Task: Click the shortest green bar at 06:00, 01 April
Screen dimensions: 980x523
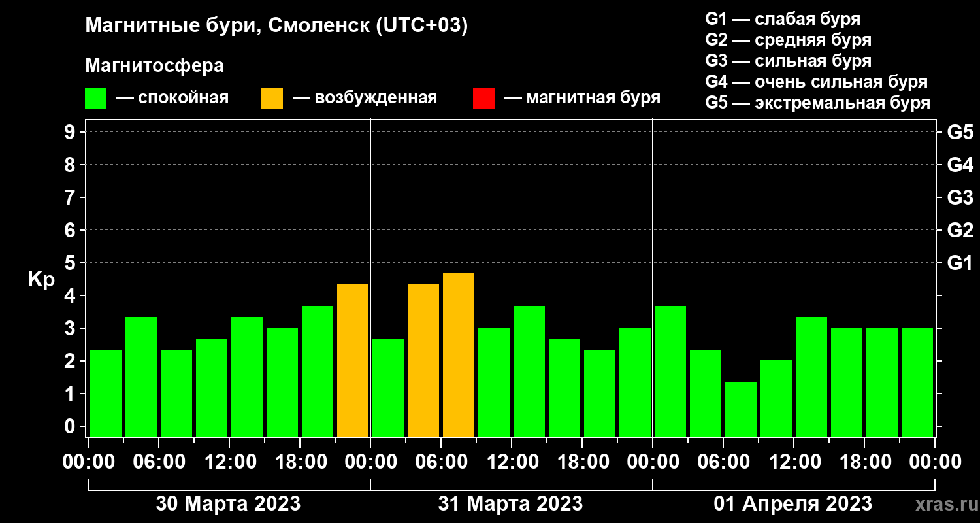Action: pos(741,410)
